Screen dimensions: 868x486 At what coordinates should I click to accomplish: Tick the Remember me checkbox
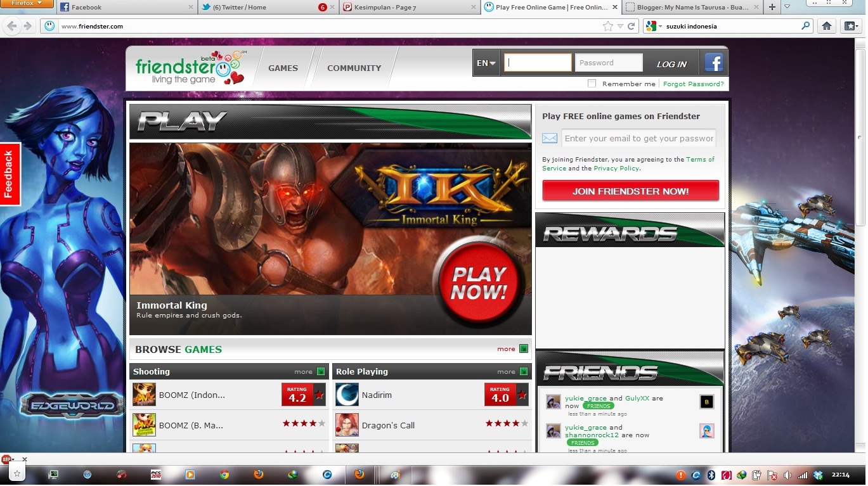coord(592,83)
